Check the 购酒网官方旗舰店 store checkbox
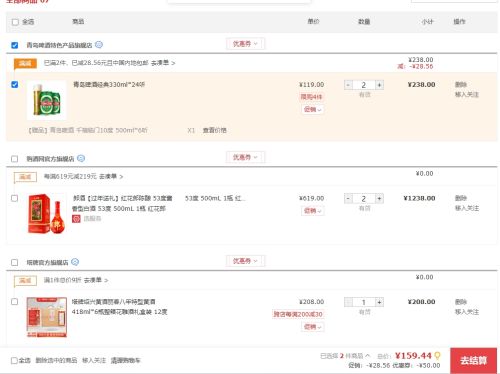 point(15,159)
